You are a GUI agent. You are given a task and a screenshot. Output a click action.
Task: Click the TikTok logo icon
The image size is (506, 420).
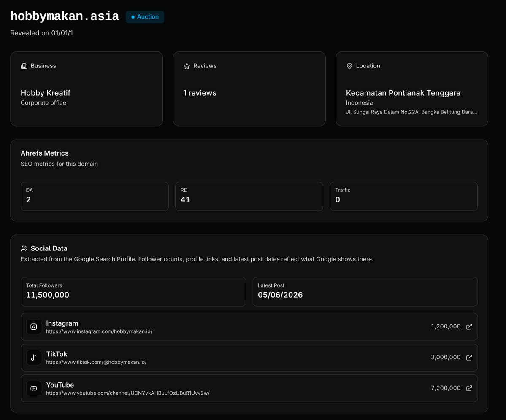(34, 358)
